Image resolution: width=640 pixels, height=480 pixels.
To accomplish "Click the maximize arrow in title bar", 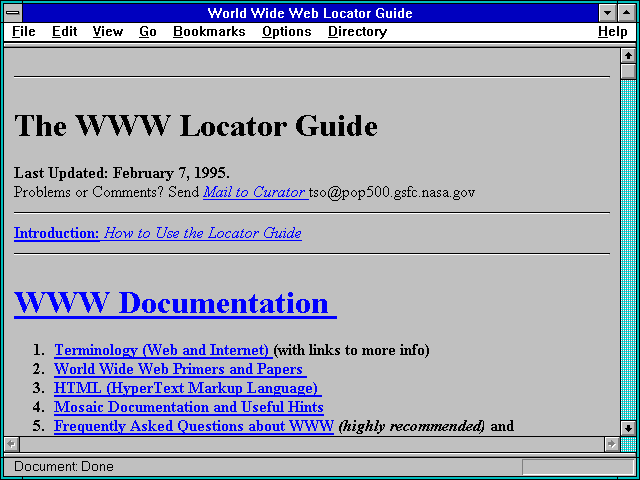I will (627, 13).
